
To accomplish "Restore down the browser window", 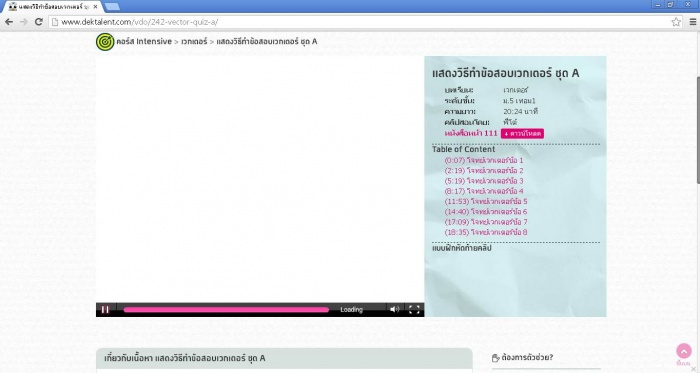I will point(671,4).
